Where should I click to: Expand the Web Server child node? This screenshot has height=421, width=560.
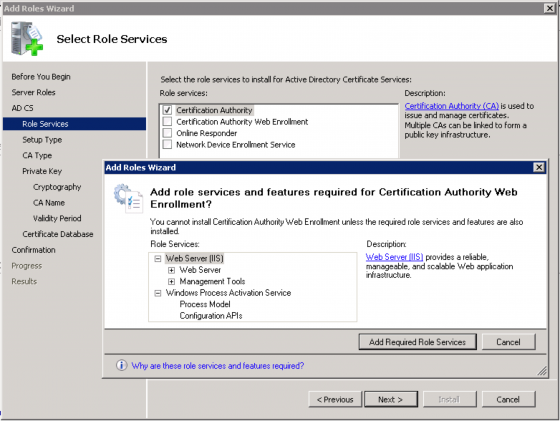pyautogui.click(x=171, y=270)
